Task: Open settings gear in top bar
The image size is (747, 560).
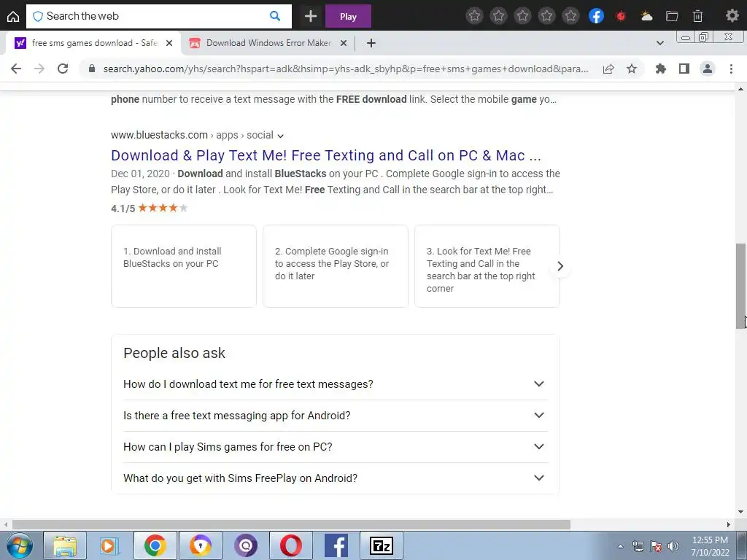Action: (x=732, y=16)
